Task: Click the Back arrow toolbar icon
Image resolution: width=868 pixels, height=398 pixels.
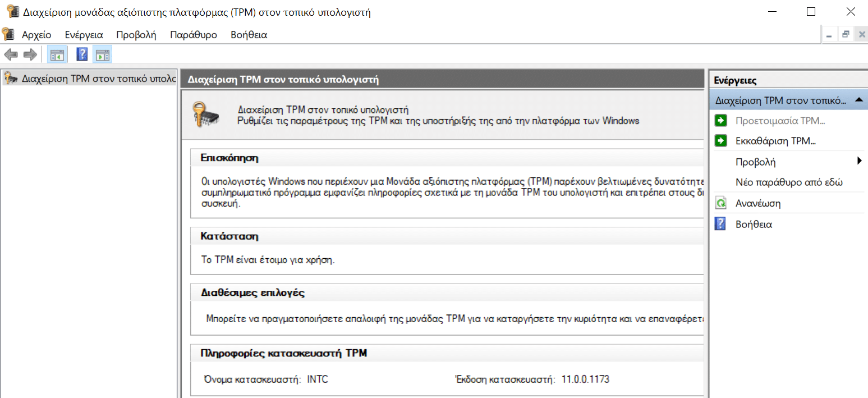Action: point(11,54)
